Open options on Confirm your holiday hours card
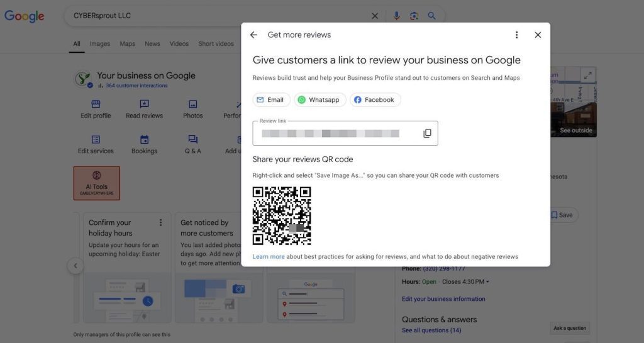Image resolution: width=644 pixels, height=343 pixels. pos(160,222)
